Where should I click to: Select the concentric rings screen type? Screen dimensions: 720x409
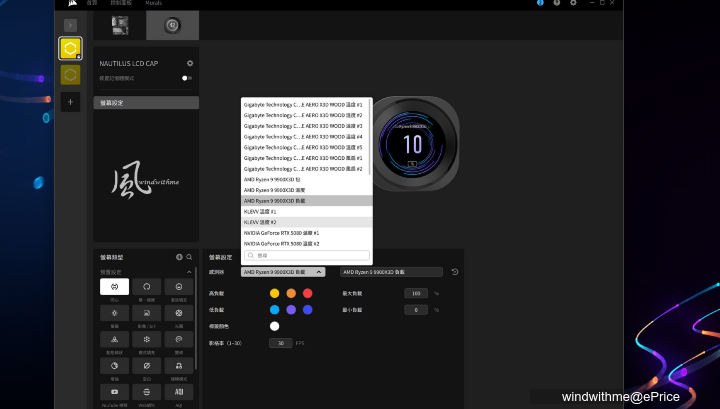pyautogui.click(x=114, y=286)
